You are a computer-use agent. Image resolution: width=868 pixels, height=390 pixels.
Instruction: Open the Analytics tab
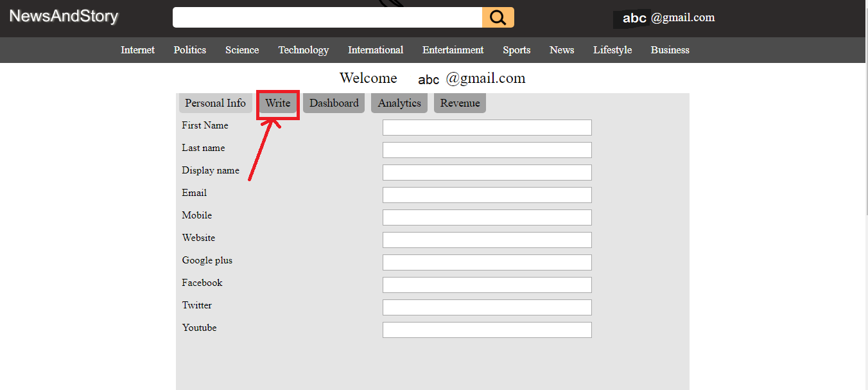399,103
